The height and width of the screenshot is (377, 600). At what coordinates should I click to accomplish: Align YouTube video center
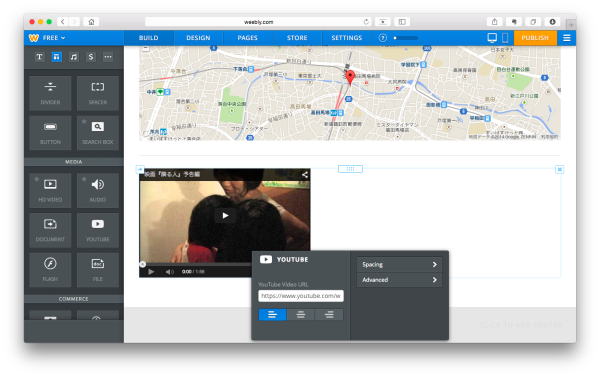click(x=301, y=315)
